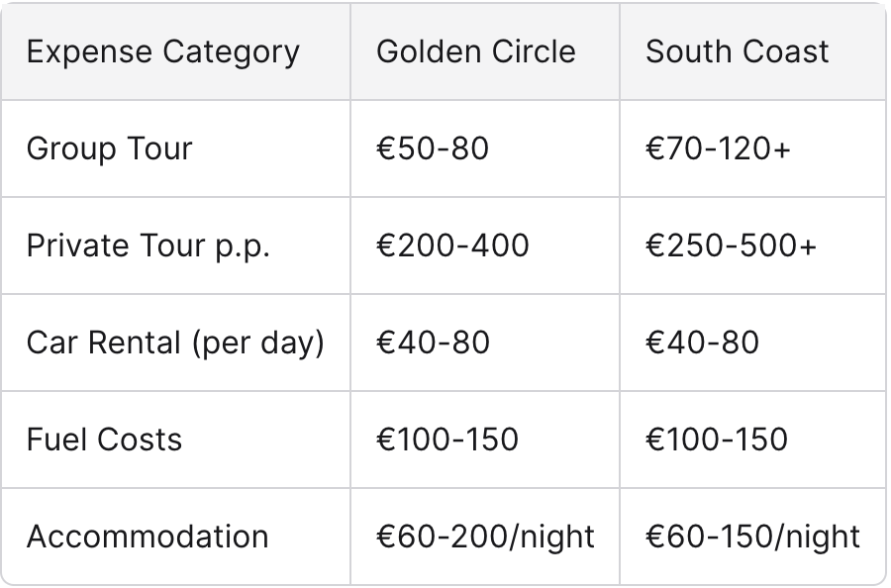This screenshot has height=588, width=891.
Task: Click the Accommodation row label
Action: [148, 537]
